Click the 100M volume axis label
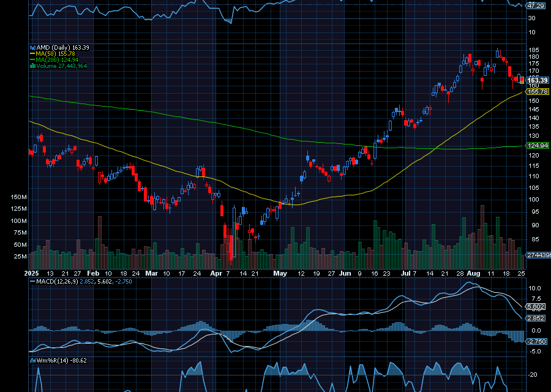 click(x=18, y=221)
